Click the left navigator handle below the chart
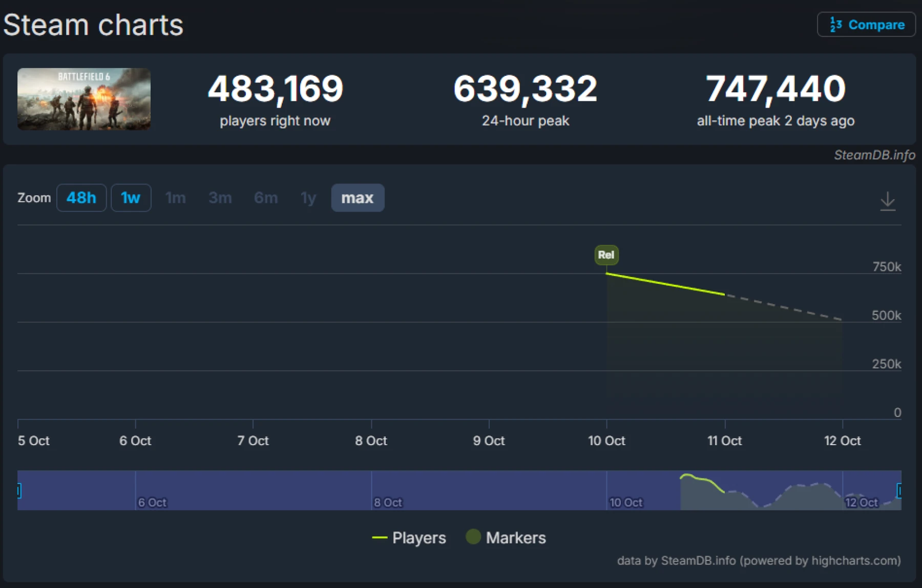Viewport: 922px width, 588px height. (x=18, y=491)
